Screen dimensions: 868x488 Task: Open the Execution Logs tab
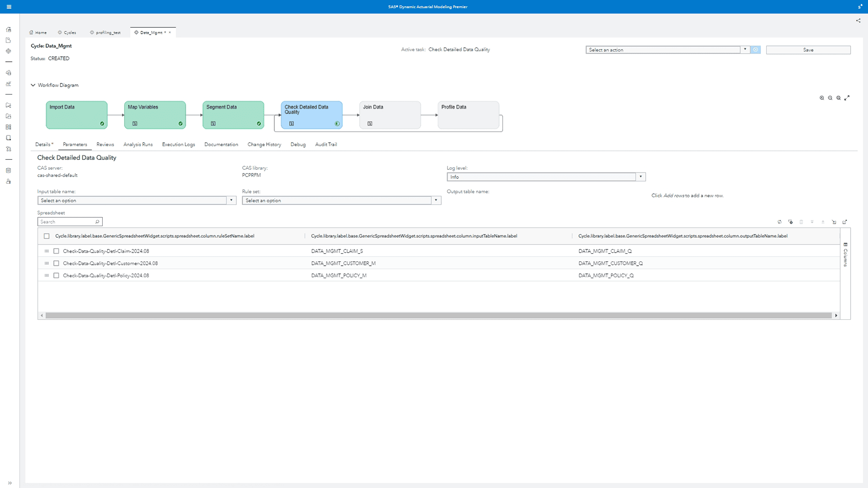pyautogui.click(x=178, y=145)
